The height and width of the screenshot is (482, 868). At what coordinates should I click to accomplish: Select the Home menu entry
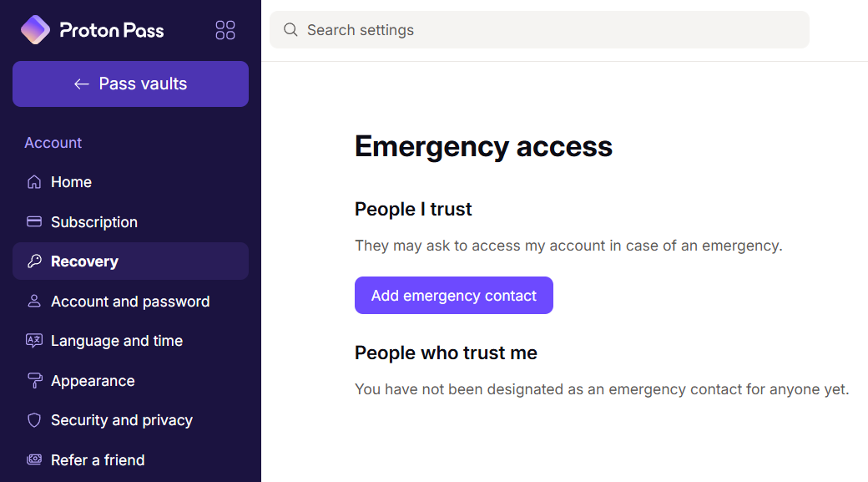[71, 181]
